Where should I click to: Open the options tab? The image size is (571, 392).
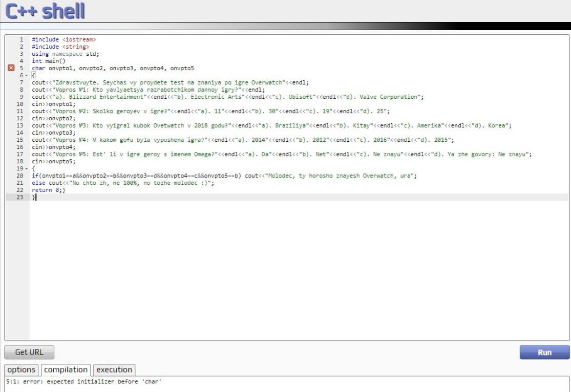tap(21, 370)
